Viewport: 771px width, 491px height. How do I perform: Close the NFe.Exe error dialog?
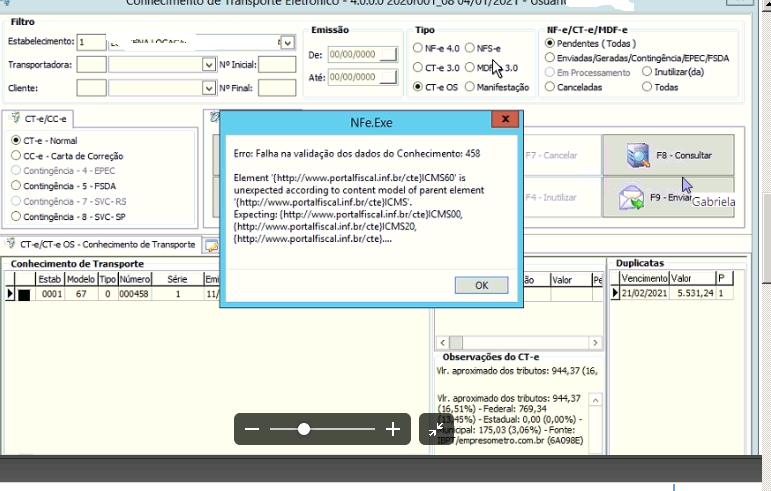point(505,119)
